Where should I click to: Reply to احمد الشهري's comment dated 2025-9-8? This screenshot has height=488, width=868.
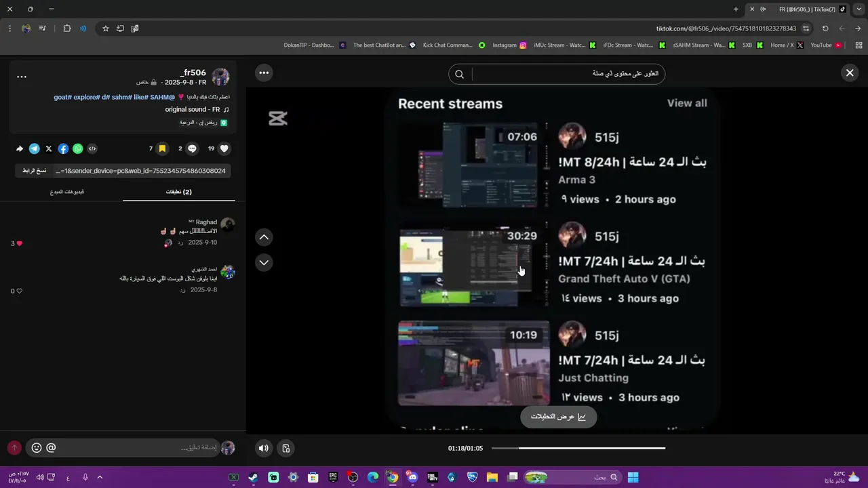point(182,290)
